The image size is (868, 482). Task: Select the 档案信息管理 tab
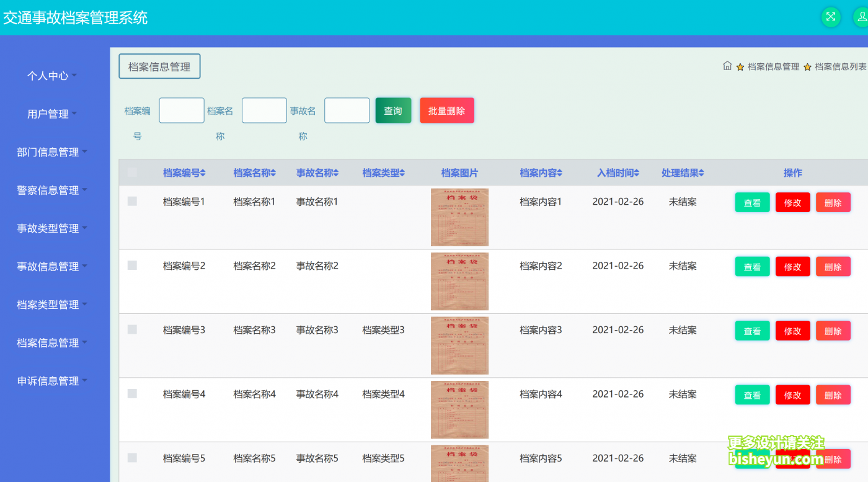[x=159, y=66]
